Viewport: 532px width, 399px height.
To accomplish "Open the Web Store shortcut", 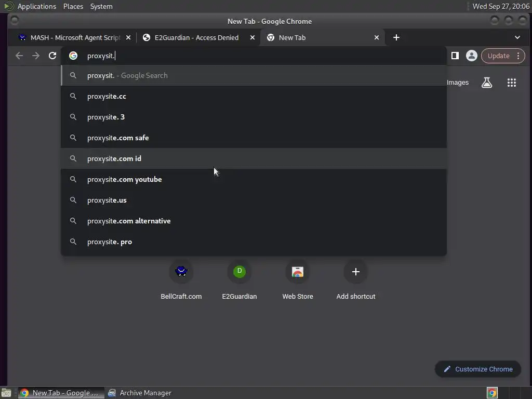I will point(298,280).
